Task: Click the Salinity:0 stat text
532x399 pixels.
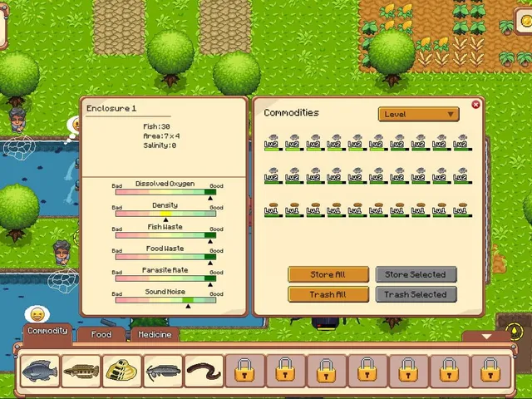Action: tap(160, 145)
